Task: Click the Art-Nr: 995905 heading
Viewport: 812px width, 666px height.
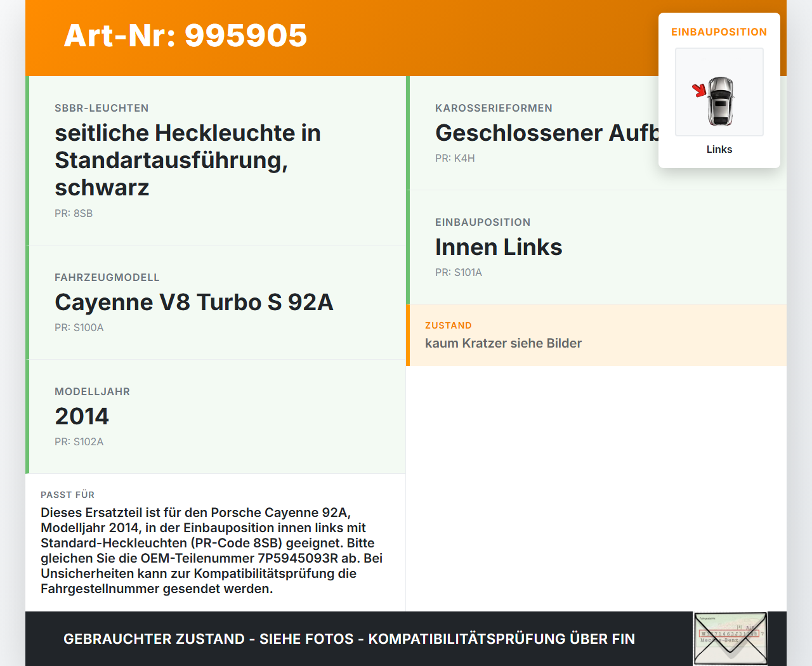Action: (185, 36)
